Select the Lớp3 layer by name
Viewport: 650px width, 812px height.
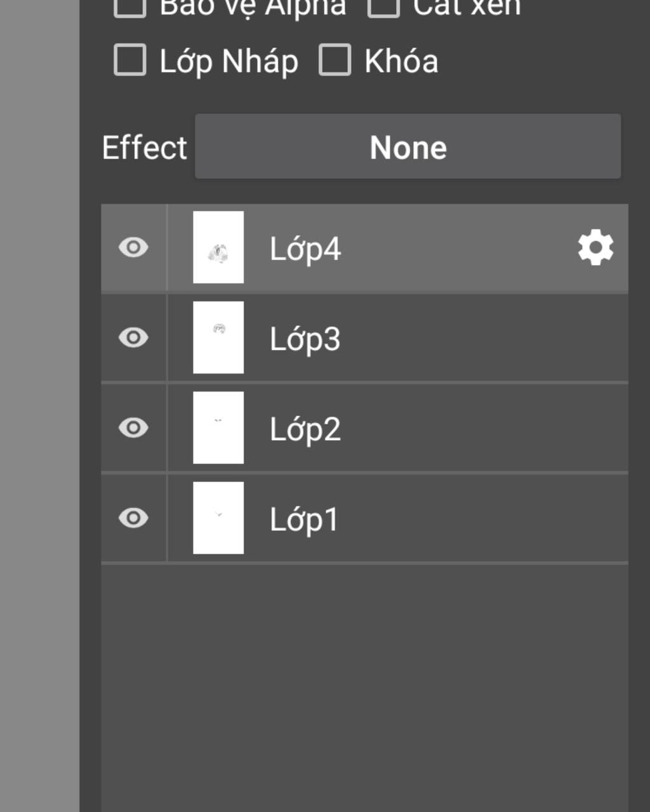[x=305, y=339]
